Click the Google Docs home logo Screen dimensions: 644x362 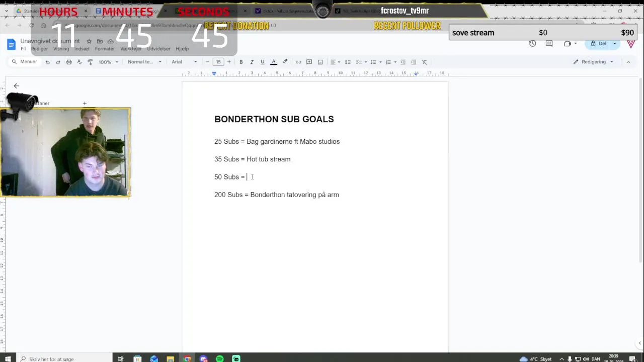click(11, 44)
